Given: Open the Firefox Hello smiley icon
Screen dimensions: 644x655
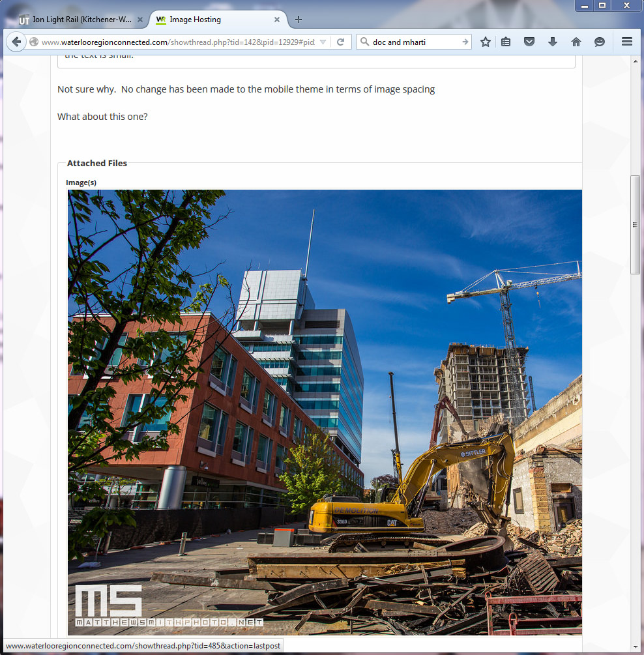Looking at the screenshot, I should pyautogui.click(x=599, y=42).
